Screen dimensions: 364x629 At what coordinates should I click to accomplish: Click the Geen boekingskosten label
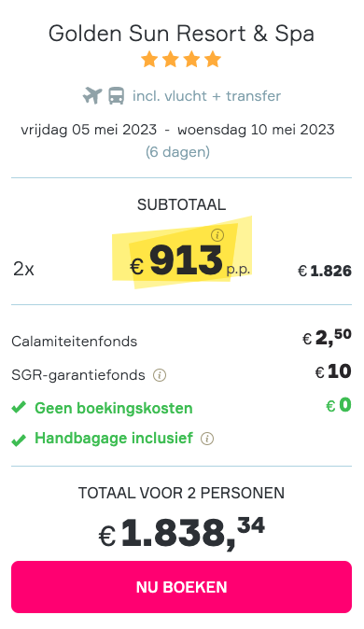coord(114,408)
